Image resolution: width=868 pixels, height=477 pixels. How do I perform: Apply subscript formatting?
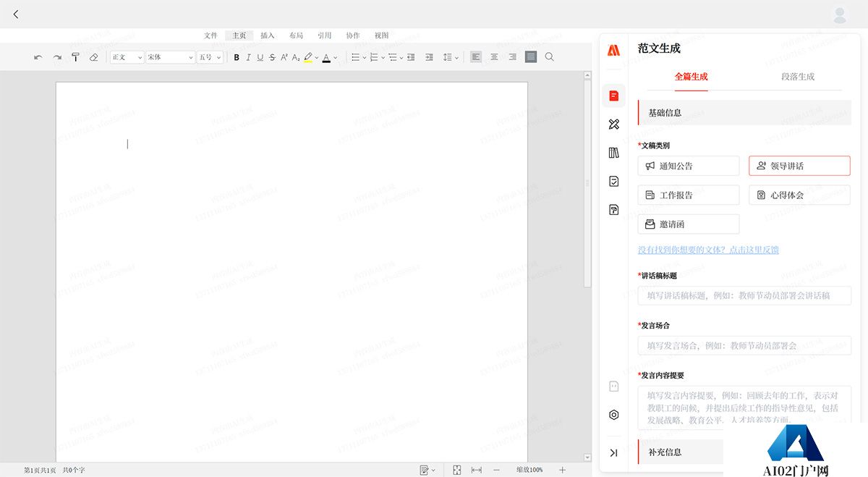(x=296, y=57)
